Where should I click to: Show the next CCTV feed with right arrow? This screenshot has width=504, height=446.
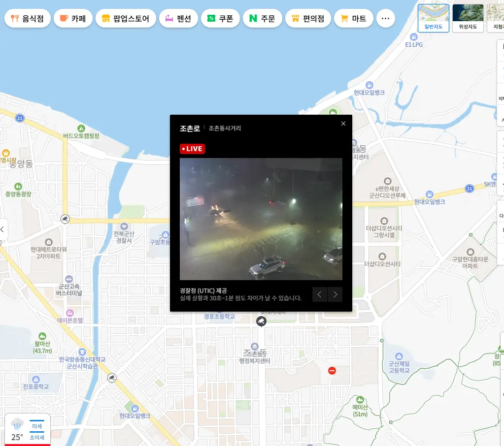(x=335, y=294)
